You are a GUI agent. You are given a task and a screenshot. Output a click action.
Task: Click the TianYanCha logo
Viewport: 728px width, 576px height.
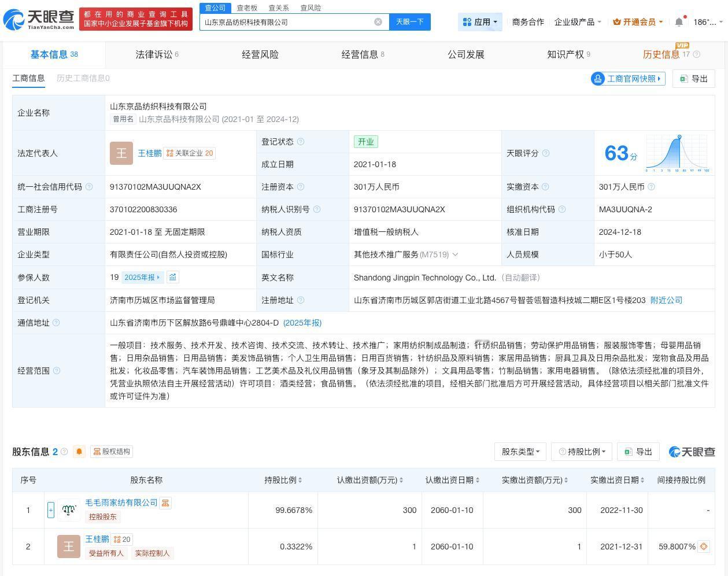39,20
